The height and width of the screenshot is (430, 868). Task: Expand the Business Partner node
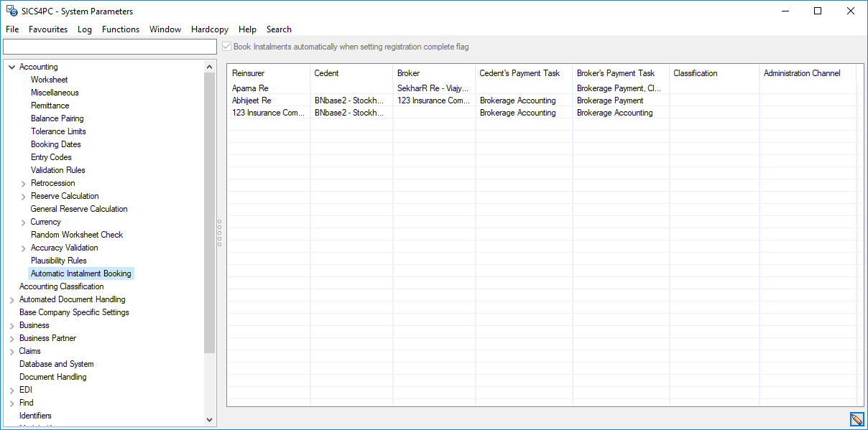11,338
